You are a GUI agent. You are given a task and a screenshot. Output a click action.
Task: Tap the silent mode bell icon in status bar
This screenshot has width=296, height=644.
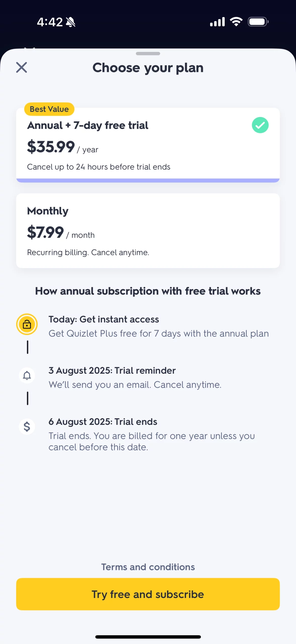click(71, 22)
